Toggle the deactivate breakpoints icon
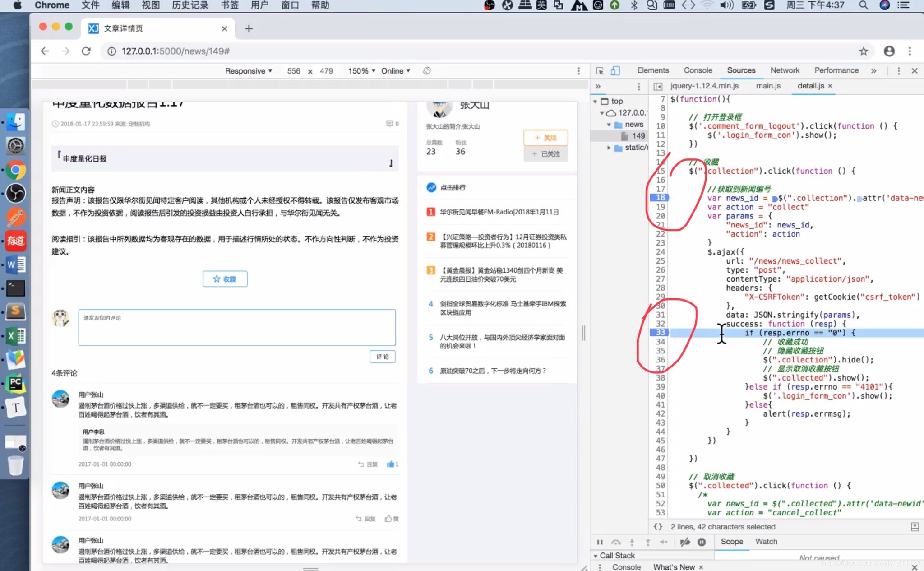The height and width of the screenshot is (571, 924). (685, 541)
